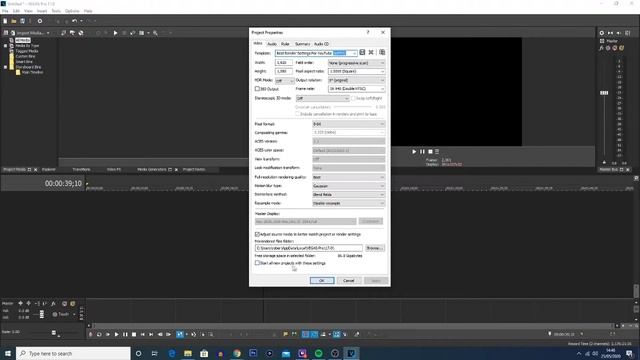Screen dimensions: 640x360
Task: Open the Motion blur type dropdown
Action: click(x=349, y=186)
